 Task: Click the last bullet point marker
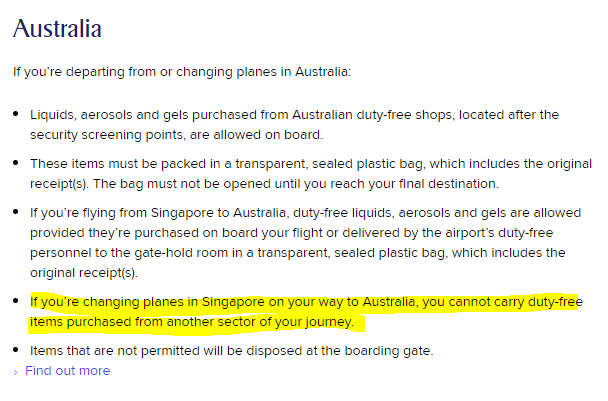(16, 350)
